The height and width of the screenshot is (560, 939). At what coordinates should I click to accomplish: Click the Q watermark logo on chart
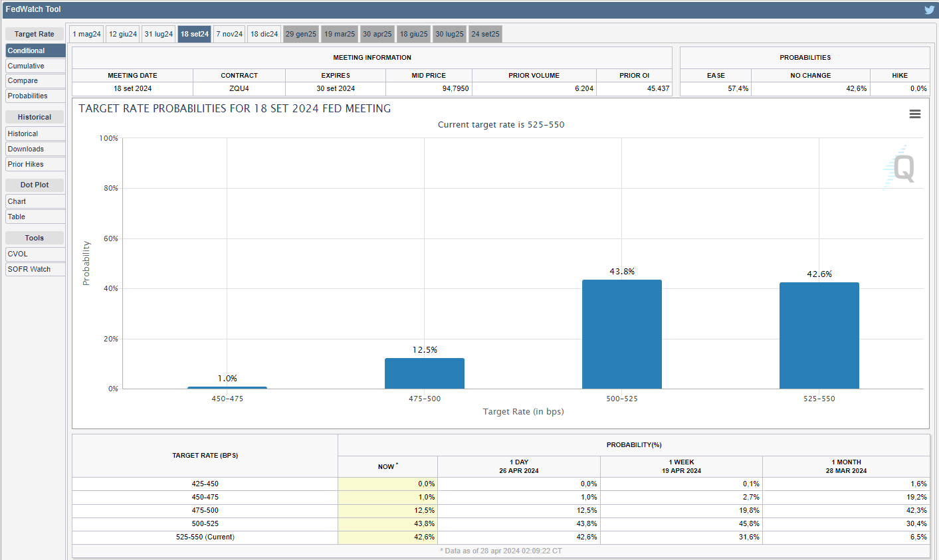tap(902, 168)
